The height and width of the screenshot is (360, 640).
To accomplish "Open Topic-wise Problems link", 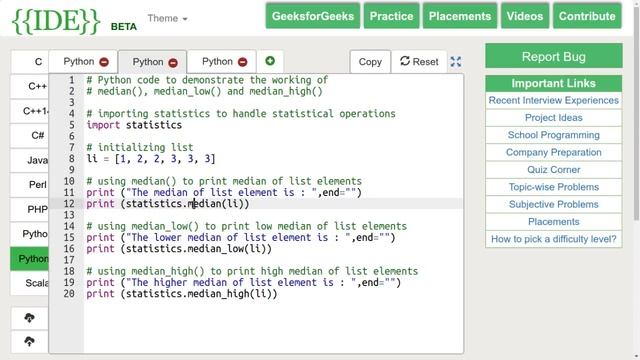I will coord(553,187).
